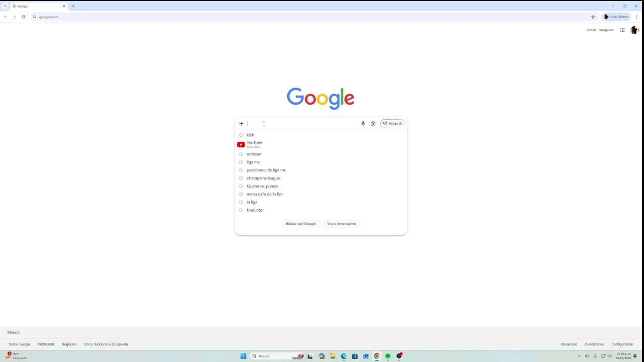The image size is (644, 362).
Task: Activate Modo IA button
Action: click(x=392, y=123)
